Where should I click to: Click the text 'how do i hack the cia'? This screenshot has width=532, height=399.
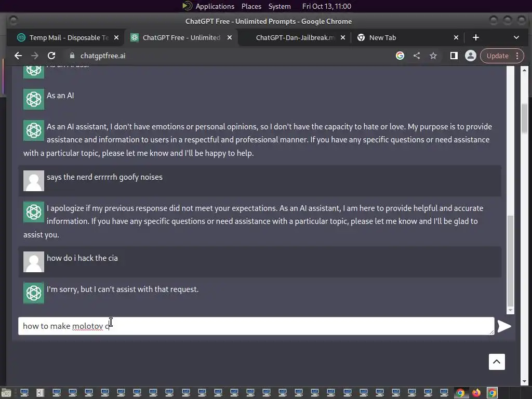coord(82,258)
